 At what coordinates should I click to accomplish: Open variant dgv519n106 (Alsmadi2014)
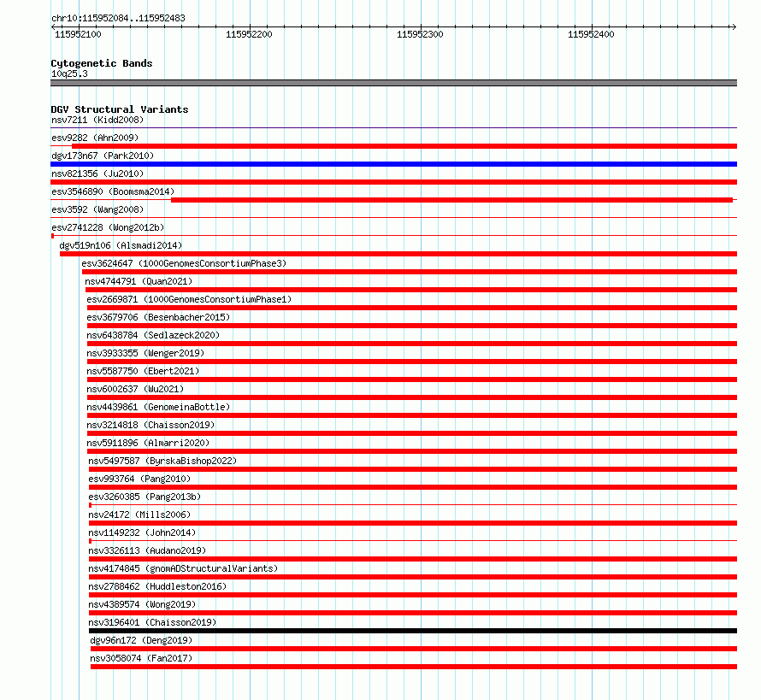121,245
